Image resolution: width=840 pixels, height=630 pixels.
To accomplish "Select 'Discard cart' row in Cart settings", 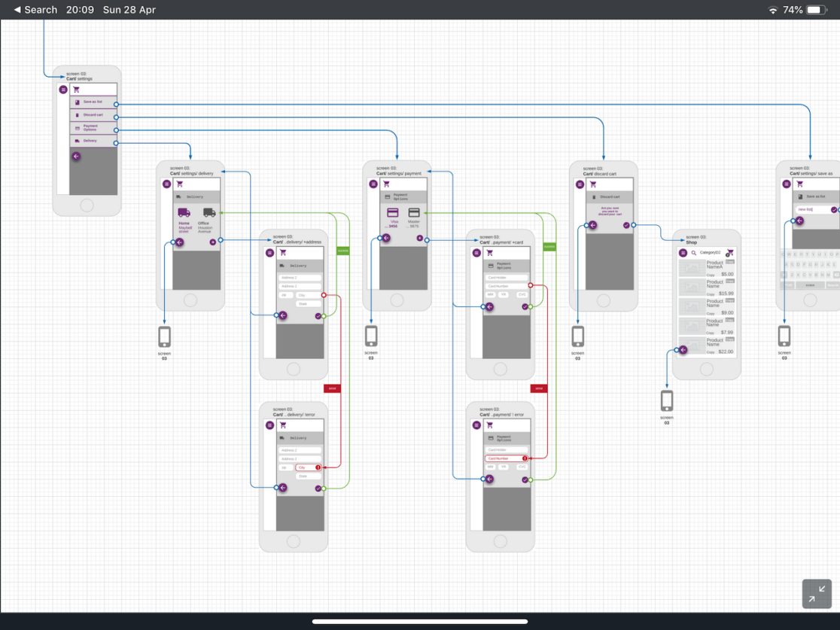I will (x=93, y=115).
